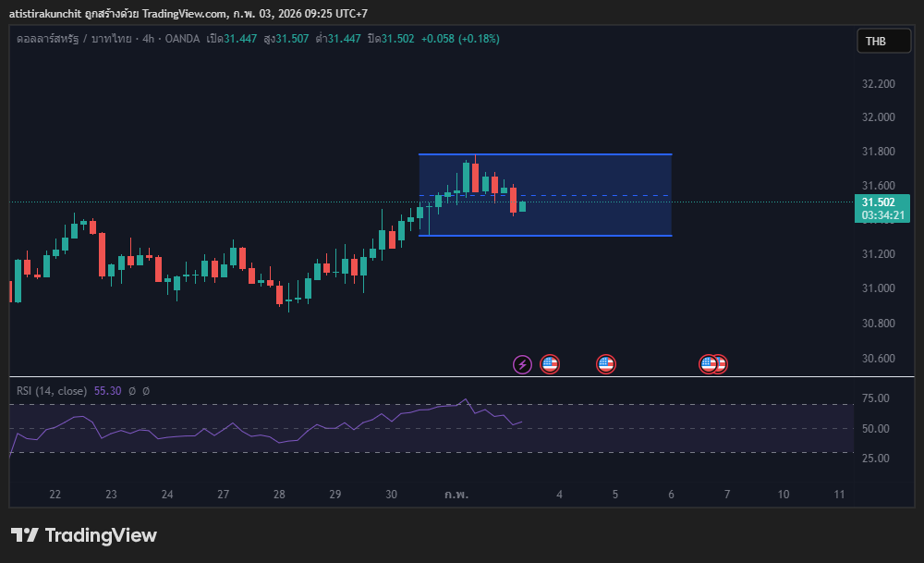This screenshot has width=924, height=563.
Task: Open the THB currency selector
Action: [874, 41]
